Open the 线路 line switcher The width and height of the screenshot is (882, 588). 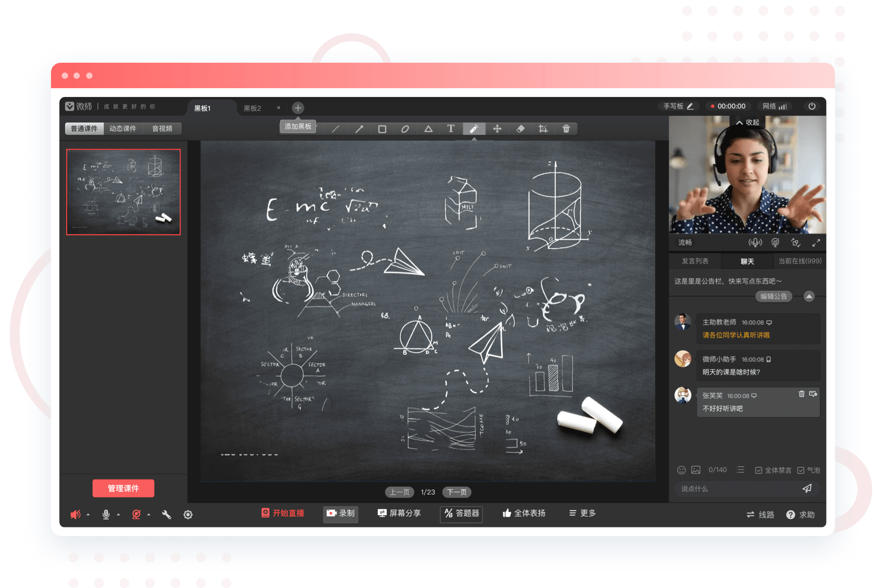[760, 514]
